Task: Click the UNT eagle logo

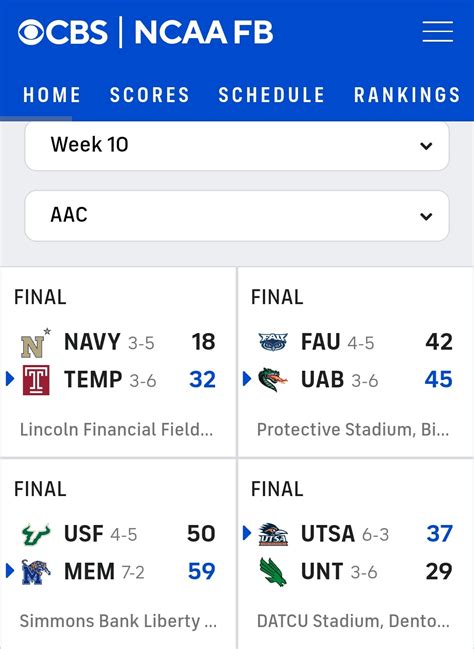Action: [273, 572]
